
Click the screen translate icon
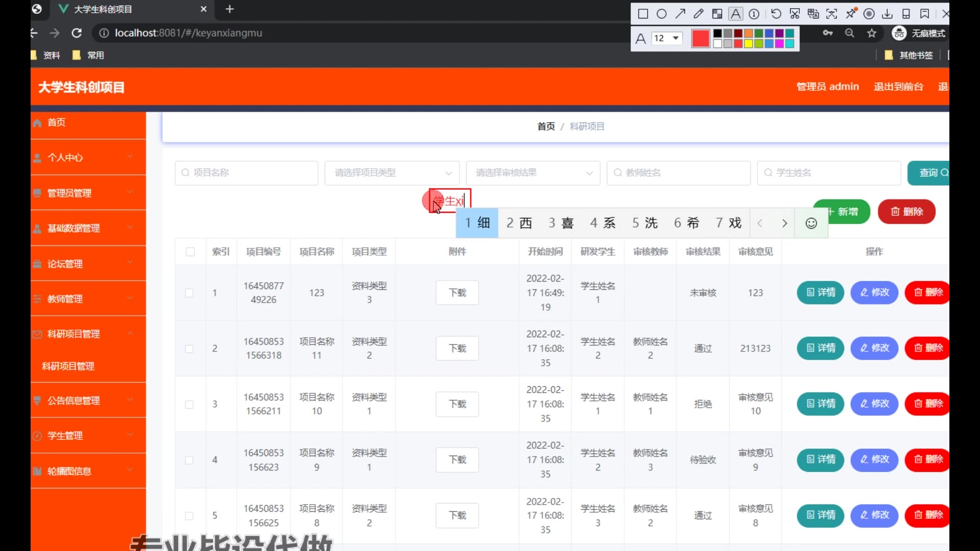point(813,14)
